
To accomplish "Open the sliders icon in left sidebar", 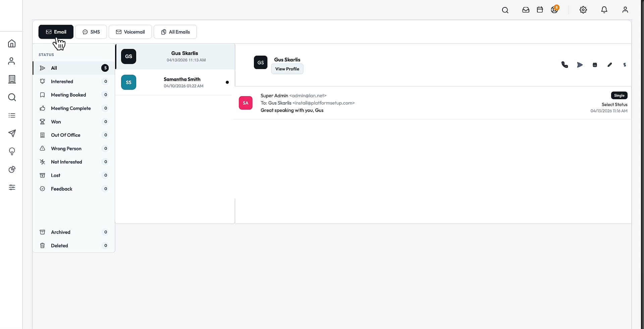I will 12,187.
